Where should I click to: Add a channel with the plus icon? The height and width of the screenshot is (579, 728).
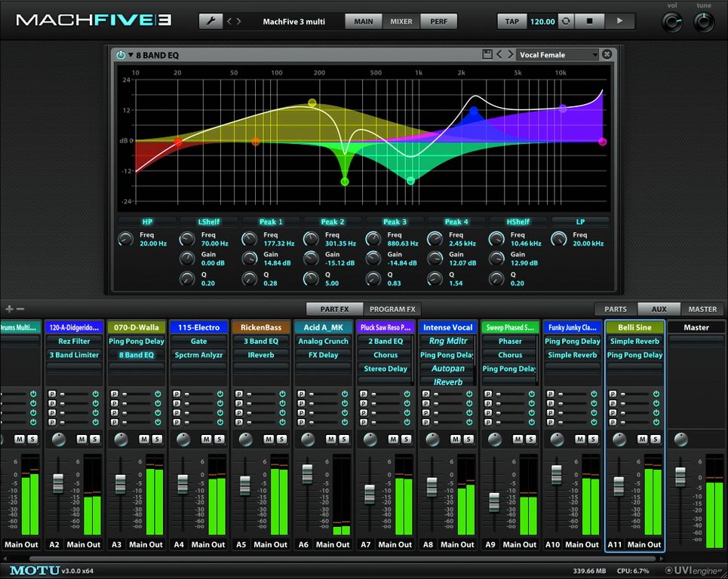pos(9,309)
